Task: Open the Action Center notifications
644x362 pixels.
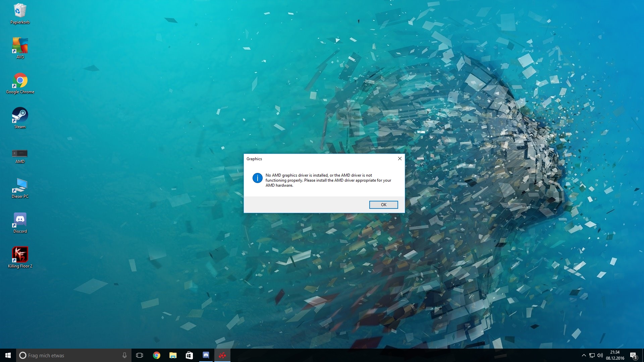Action: [x=633, y=355]
